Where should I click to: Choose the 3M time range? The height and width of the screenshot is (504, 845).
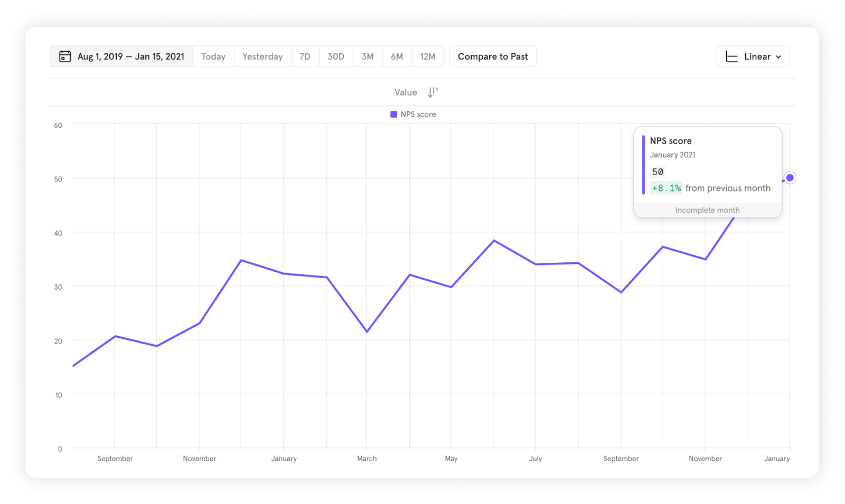368,56
